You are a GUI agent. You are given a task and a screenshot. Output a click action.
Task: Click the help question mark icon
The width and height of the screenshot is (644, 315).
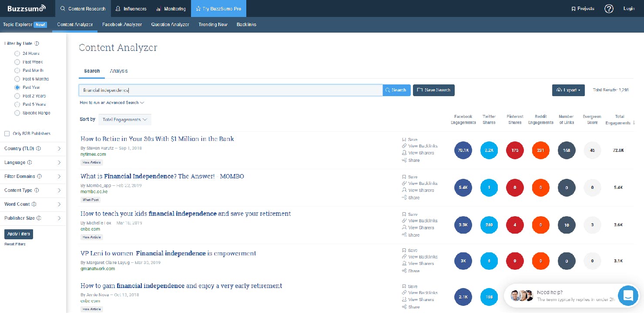coord(609,9)
